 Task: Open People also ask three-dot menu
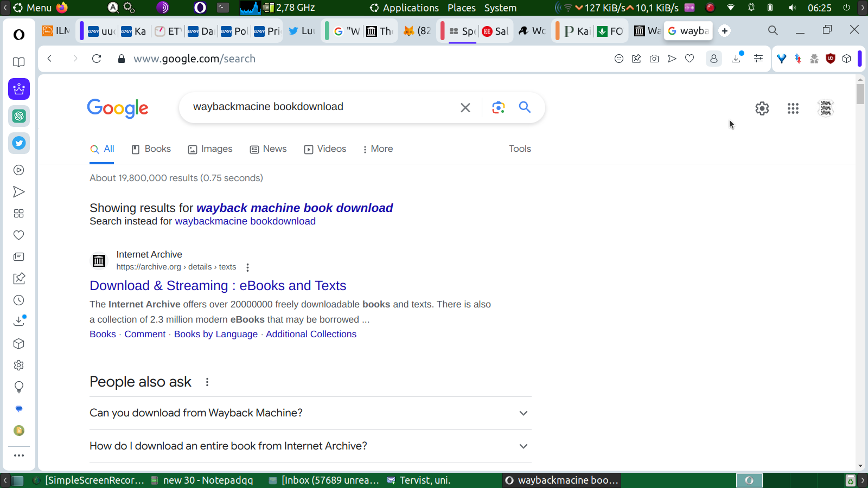pyautogui.click(x=207, y=382)
